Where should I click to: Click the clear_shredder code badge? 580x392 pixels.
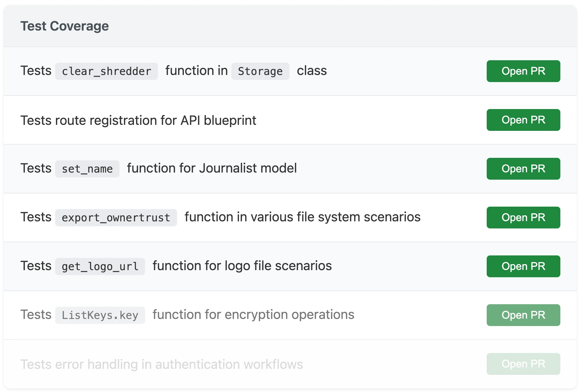pos(106,71)
